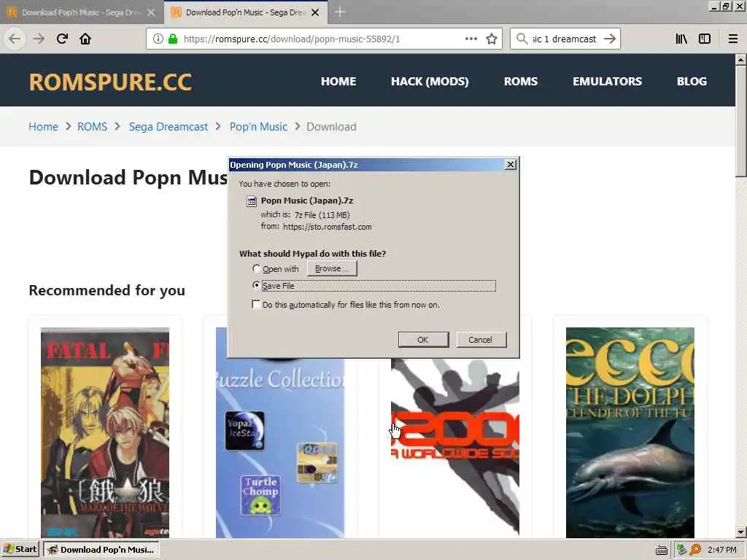This screenshot has height=560, width=747.
Task: Click the page scrollbar up arrow
Action: click(x=740, y=60)
